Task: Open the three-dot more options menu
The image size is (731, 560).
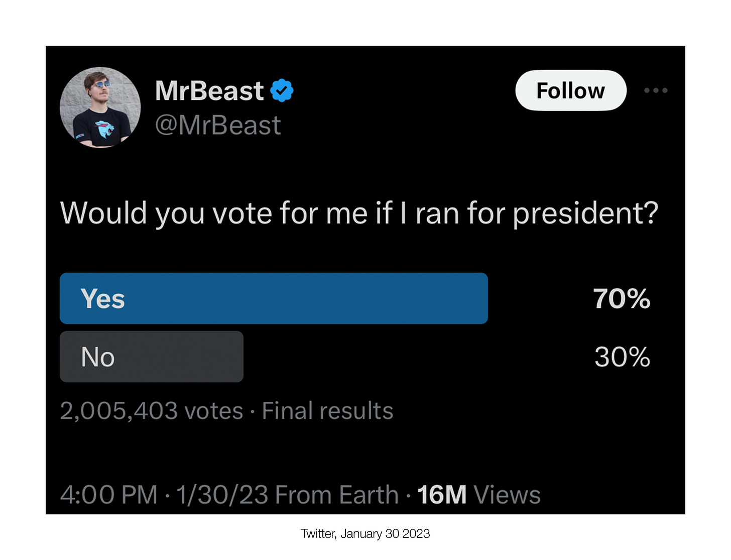Action: tap(656, 90)
